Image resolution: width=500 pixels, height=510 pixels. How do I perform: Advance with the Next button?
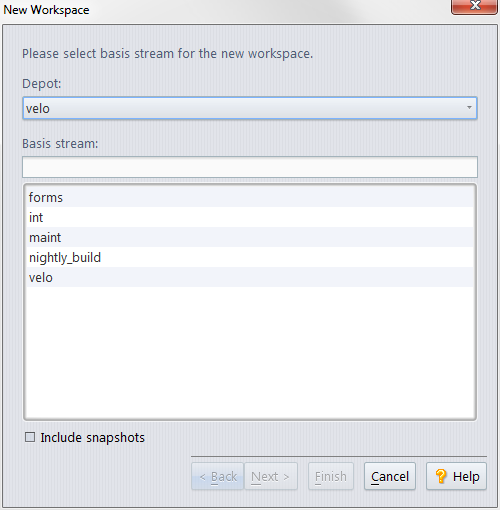point(271,476)
